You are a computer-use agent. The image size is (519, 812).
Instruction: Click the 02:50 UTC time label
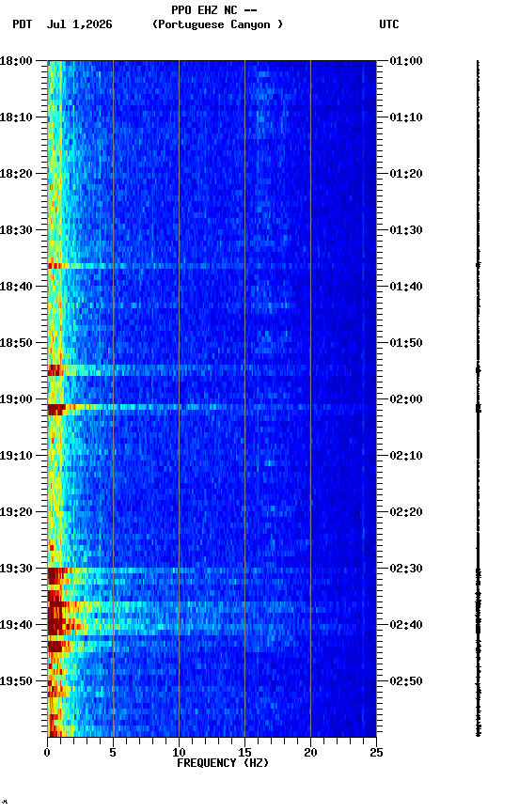tap(406, 681)
